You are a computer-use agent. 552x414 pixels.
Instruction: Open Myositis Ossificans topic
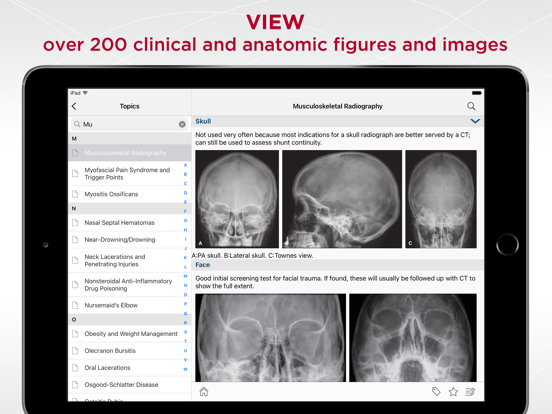pos(130,194)
